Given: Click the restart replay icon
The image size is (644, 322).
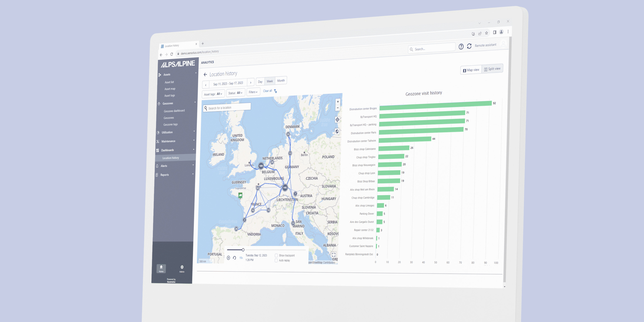Looking at the screenshot, I should 234,258.
